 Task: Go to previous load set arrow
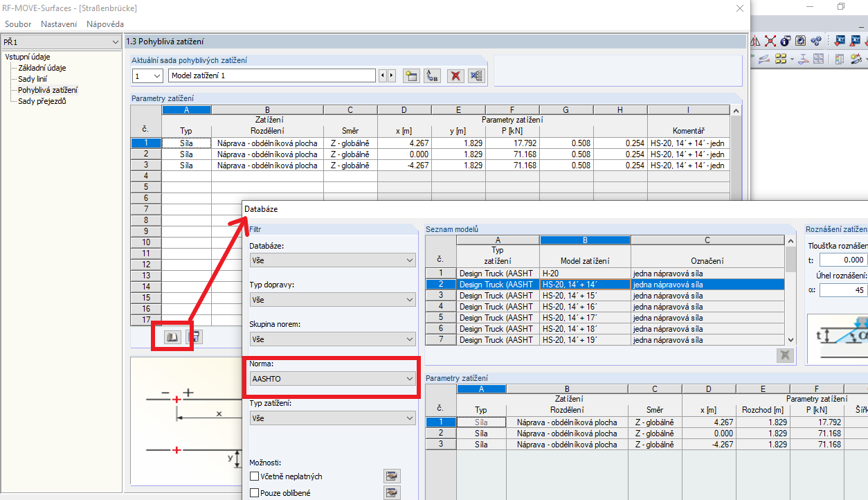point(383,75)
